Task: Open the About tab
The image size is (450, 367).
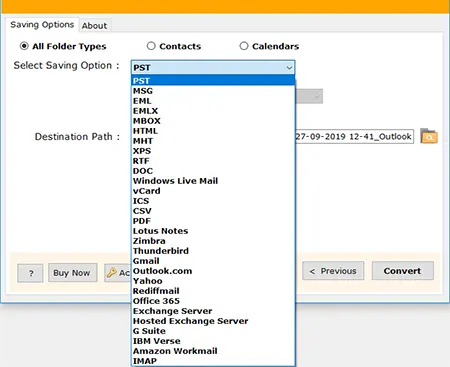Action: (94, 26)
